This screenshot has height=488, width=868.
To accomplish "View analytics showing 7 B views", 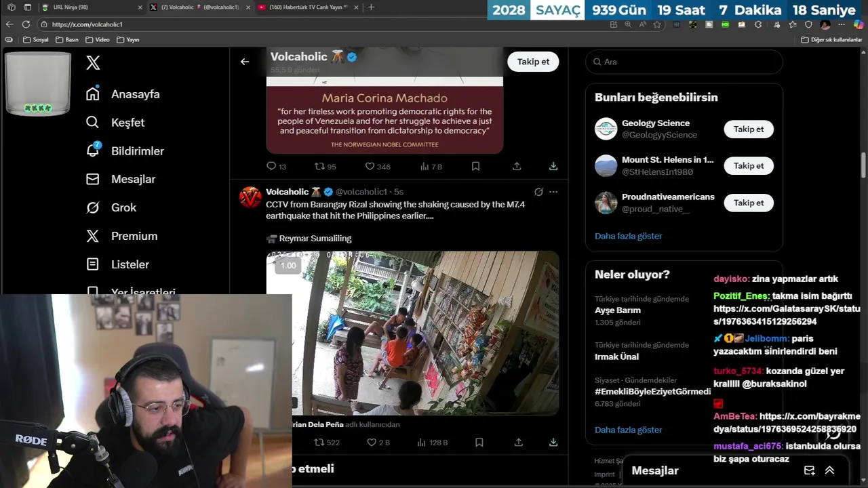I will (431, 166).
